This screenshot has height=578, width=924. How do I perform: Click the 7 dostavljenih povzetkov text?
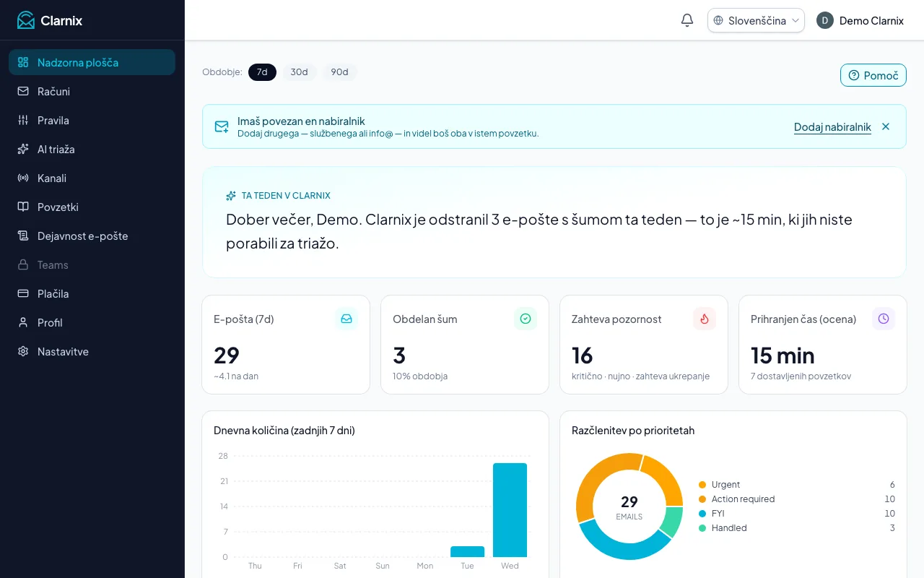(801, 376)
